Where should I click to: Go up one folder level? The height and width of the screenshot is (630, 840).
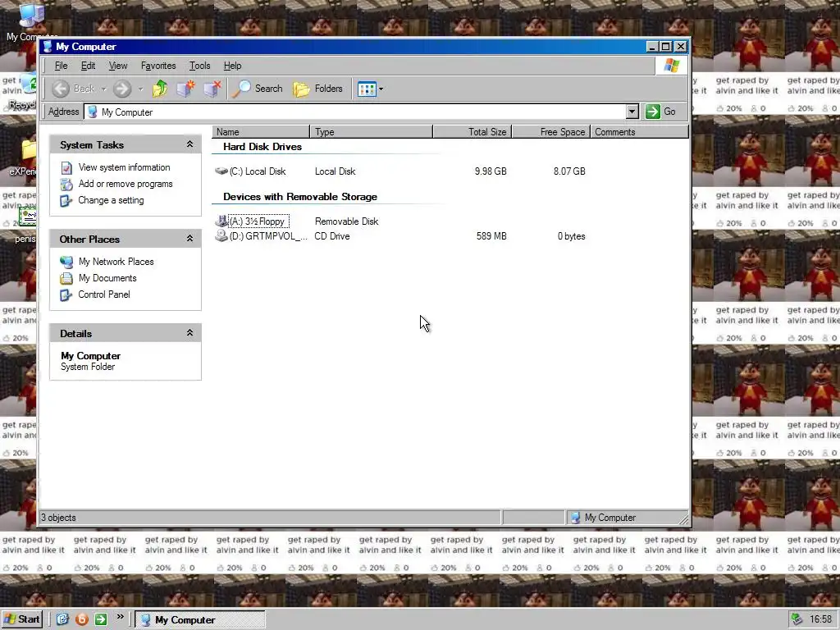(x=160, y=89)
